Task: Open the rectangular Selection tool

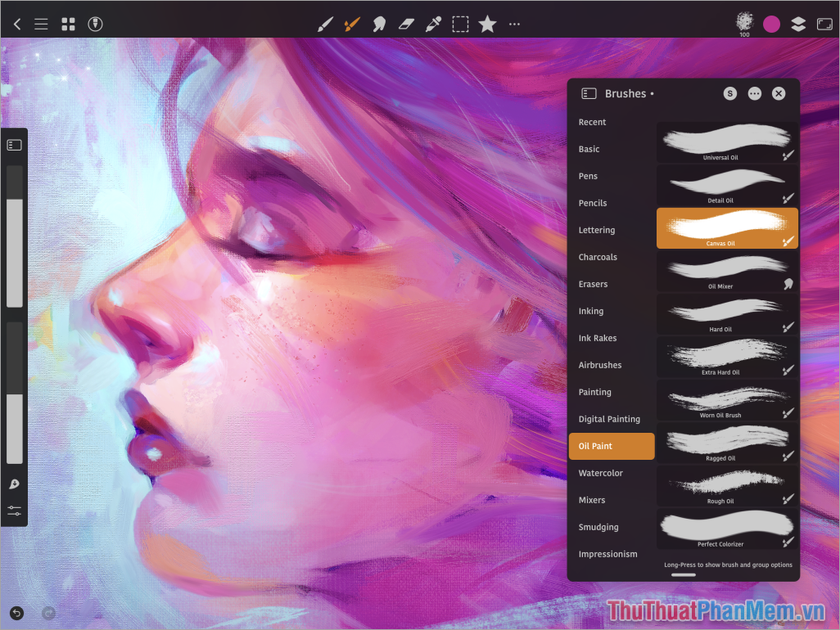Action: click(x=460, y=24)
